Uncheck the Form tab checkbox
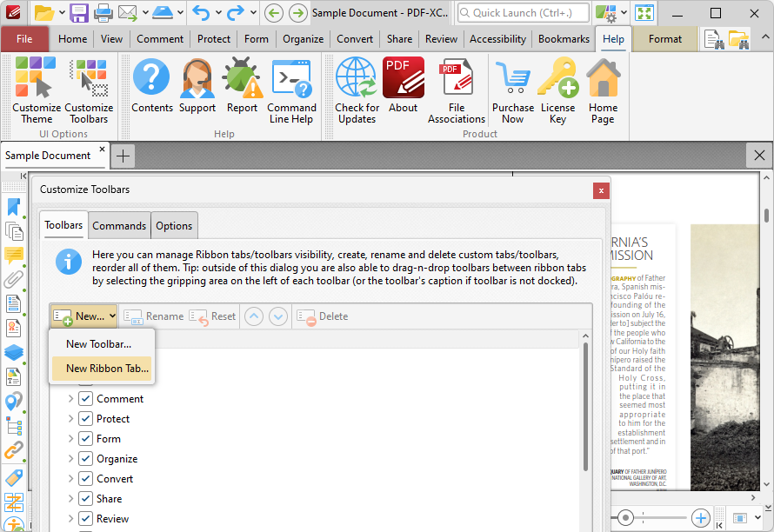This screenshot has width=774, height=532. [x=85, y=439]
